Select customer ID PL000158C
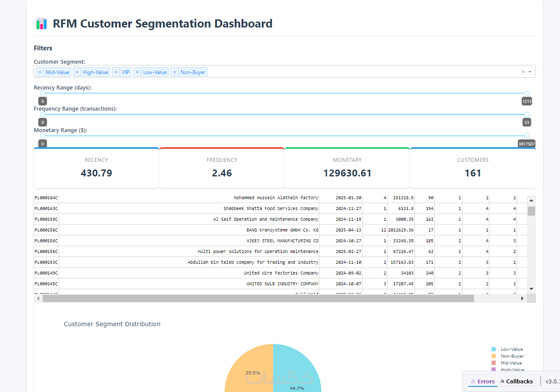Viewport: 560px width, 392px height. (46, 230)
